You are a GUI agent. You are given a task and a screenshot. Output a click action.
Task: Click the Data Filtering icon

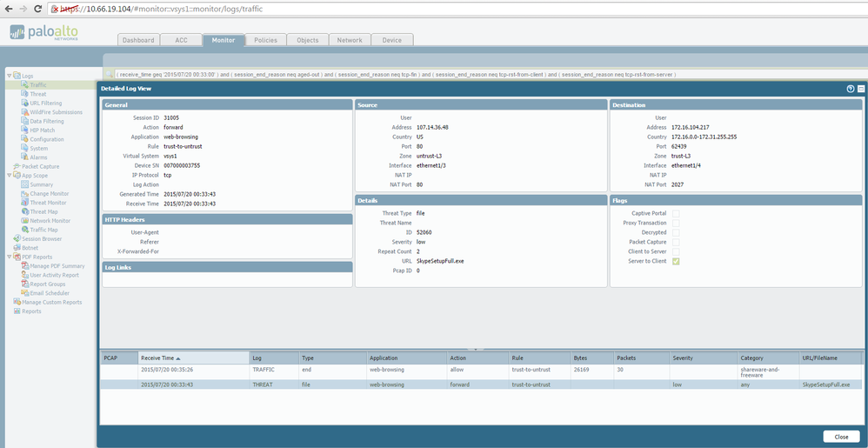point(25,121)
